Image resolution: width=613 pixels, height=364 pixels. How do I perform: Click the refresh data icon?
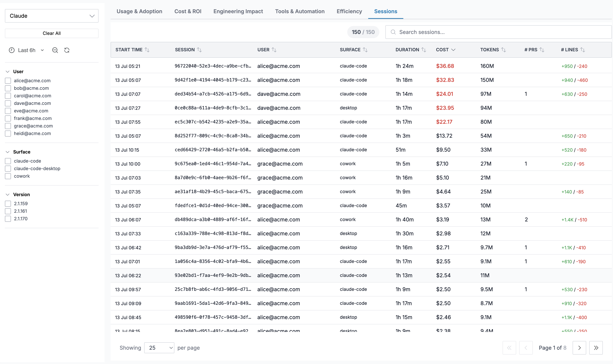tap(67, 50)
